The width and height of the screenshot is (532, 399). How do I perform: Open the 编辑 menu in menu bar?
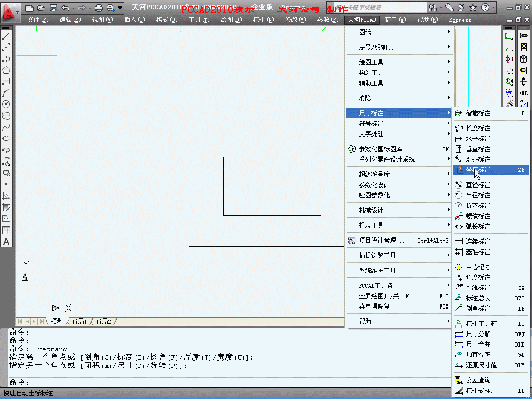tap(70, 20)
